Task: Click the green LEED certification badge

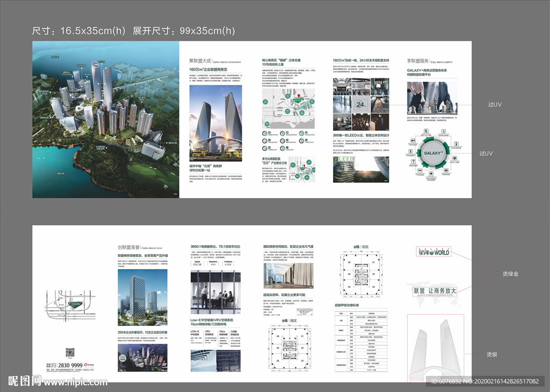Action: (x=342, y=159)
